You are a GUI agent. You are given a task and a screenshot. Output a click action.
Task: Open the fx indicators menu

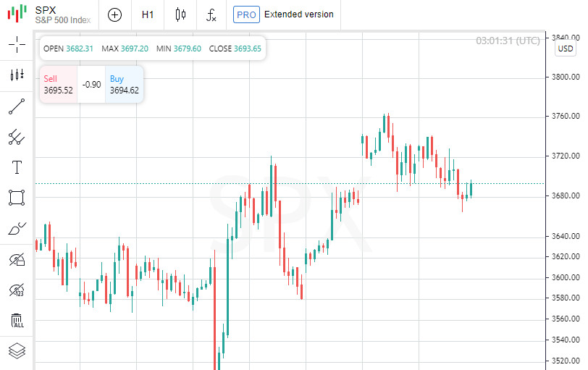(211, 14)
